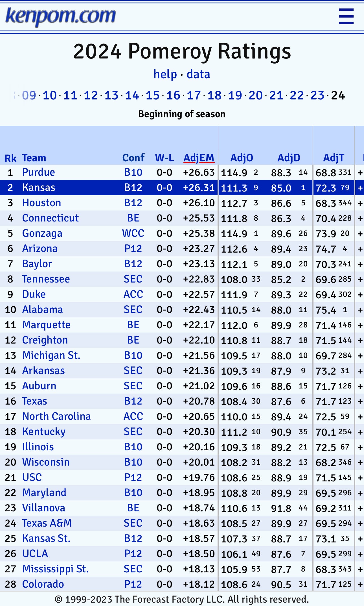The height and width of the screenshot is (606, 364).
Task: Open the Purdue team page
Action: tap(38, 172)
